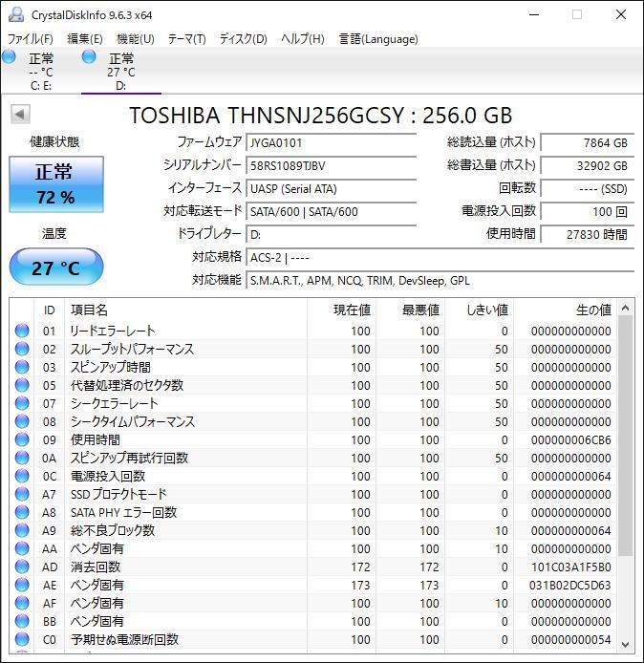Click the serial number field 58RS1089TJBV
Viewport: 644px width, 663px height.
tap(332, 165)
